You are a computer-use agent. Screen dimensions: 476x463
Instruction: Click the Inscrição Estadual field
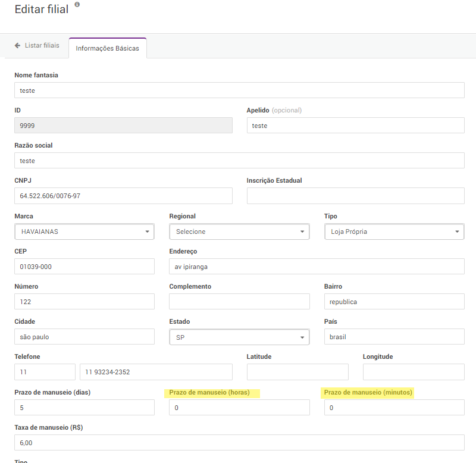(355, 196)
